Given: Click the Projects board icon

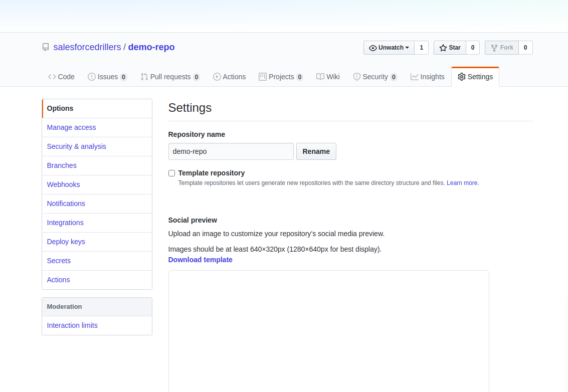Looking at the screenshot, I should 262,76.
